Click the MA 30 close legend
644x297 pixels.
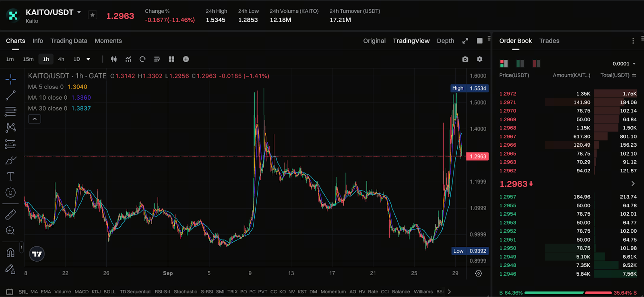tap(59, 109)
